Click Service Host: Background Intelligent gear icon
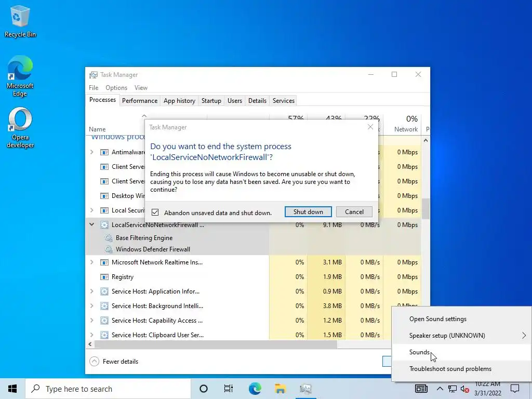This screenshot has height=399, width=532. [x=104, y=306]
